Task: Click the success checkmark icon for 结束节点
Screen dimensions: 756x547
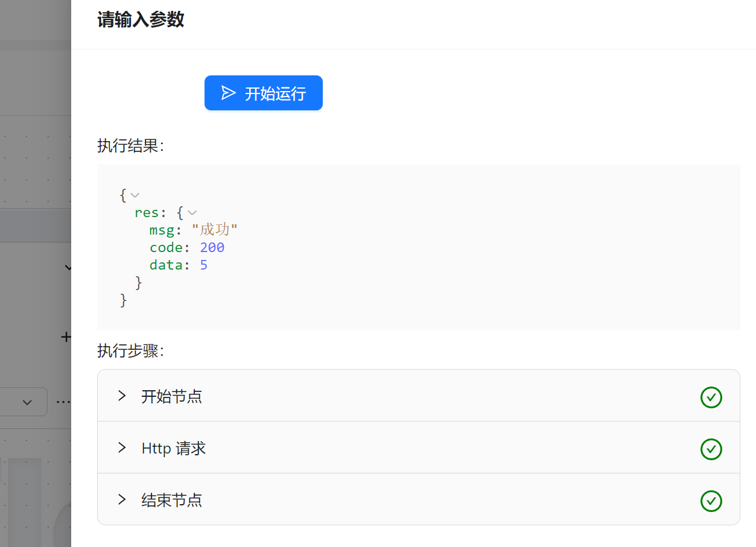Action: tap(711, 501)
